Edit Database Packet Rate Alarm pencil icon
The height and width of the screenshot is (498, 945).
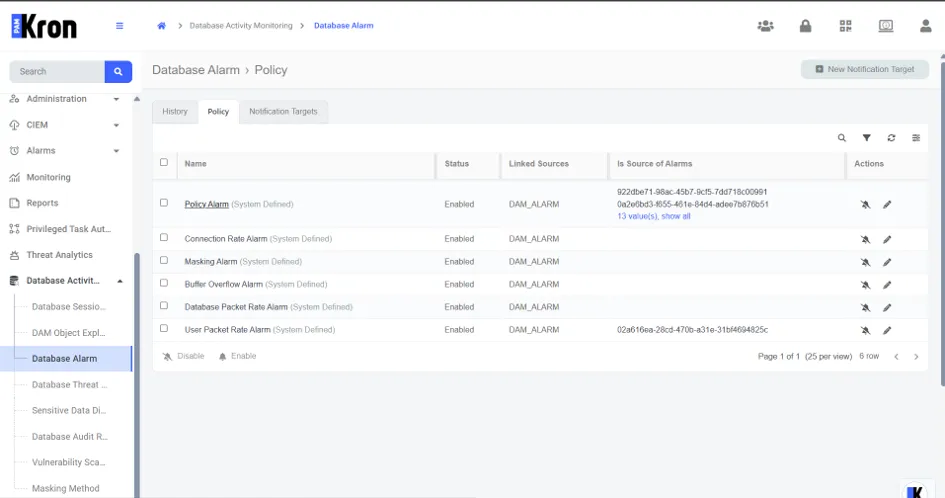coord(887,308)
